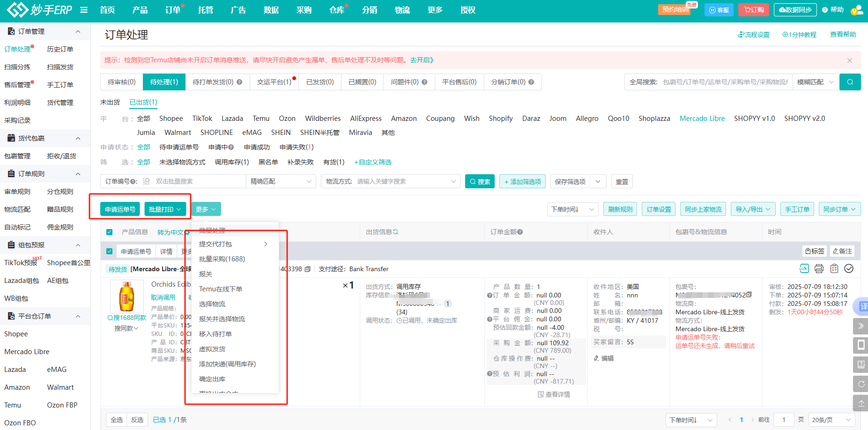Click the green 申请运单号 button
Image resolution: width=868 pixels, height=430 pixels.
(x=120, y=209)
